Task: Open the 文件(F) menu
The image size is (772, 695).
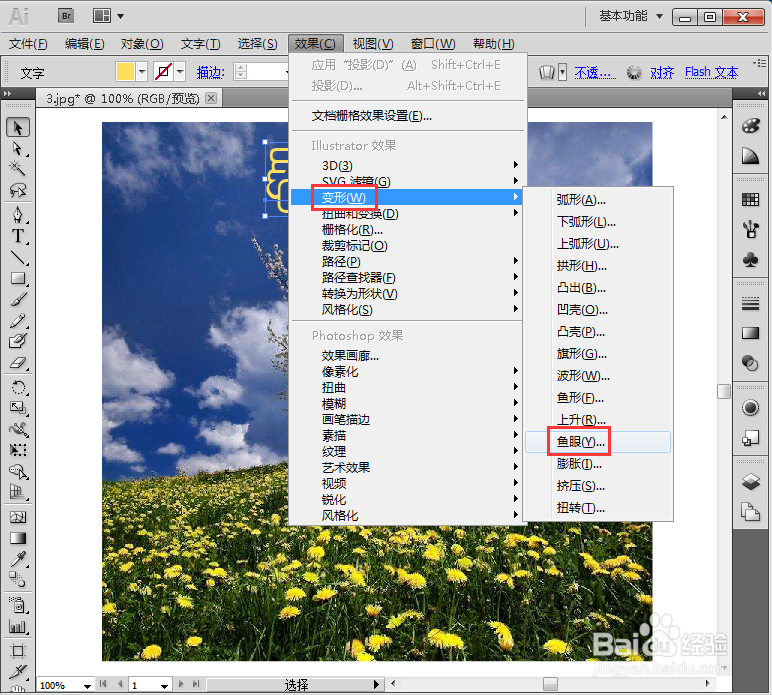Action: tap(28, 44)
